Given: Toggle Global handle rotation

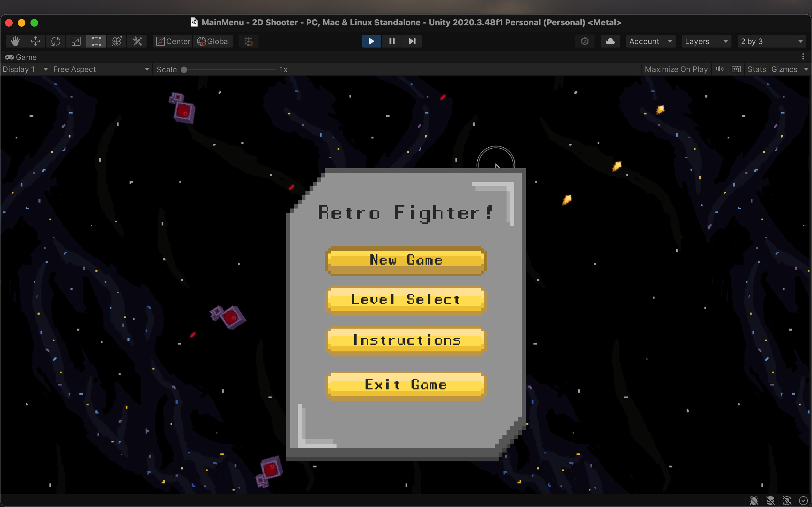Looking at the screenshot, I should (x=213, y=41).
